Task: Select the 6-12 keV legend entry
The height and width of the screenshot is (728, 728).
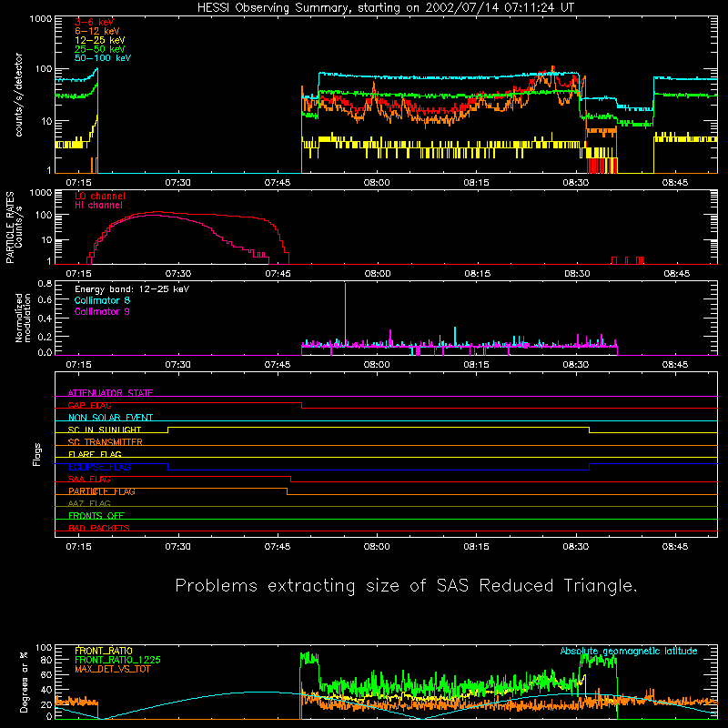Action: tap(97, 31)
